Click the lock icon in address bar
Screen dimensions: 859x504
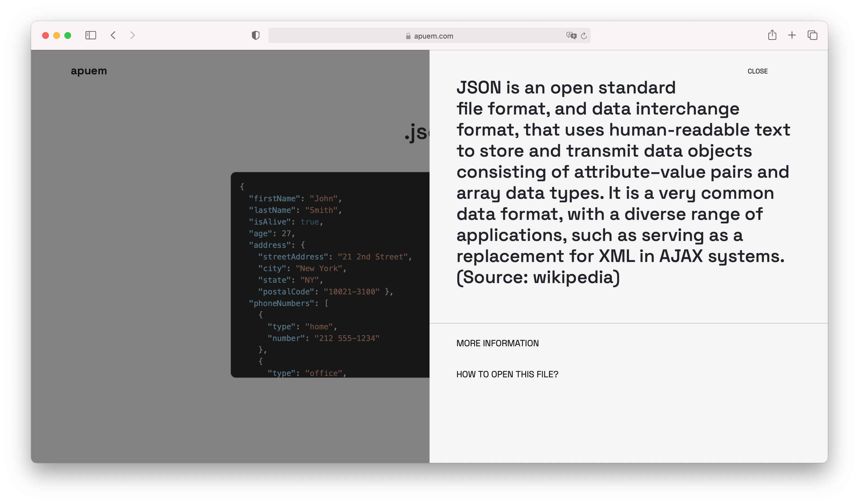pos(408,36)
